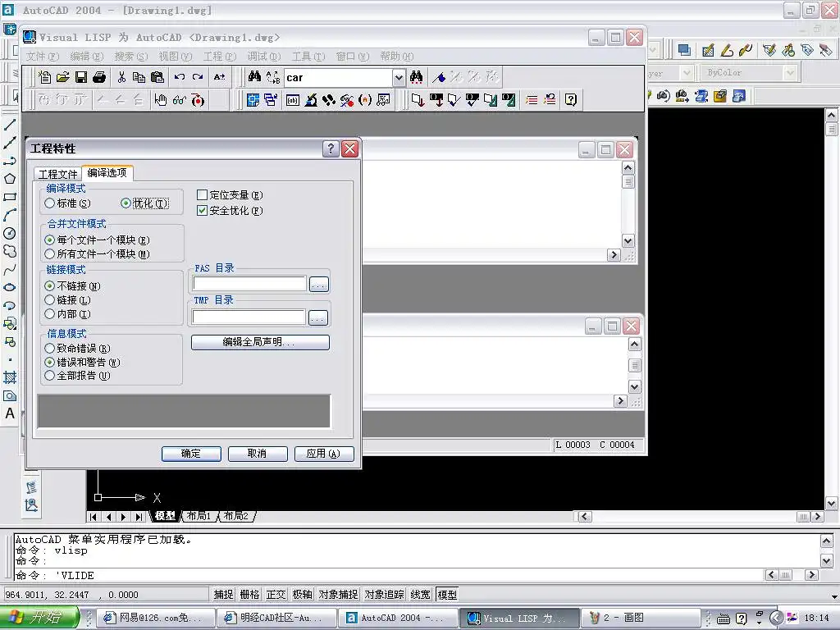Switch to the 编译选项 tab
This screenshot has height=630, width=840.
(x=107, y=172)
